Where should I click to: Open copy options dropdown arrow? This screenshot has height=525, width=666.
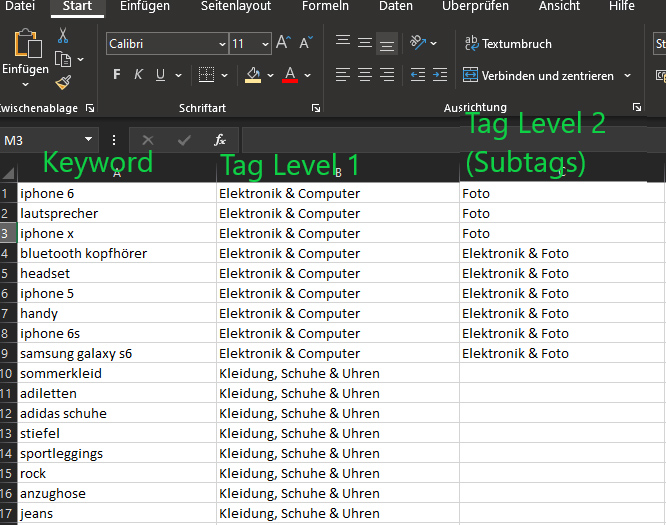tap(81, 59)
